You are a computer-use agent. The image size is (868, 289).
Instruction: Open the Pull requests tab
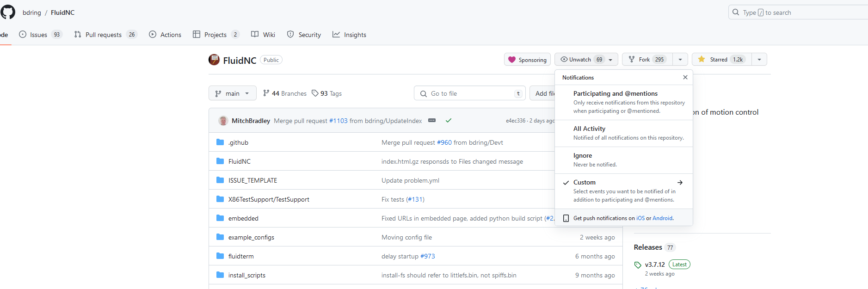click(x=105, y=35)
